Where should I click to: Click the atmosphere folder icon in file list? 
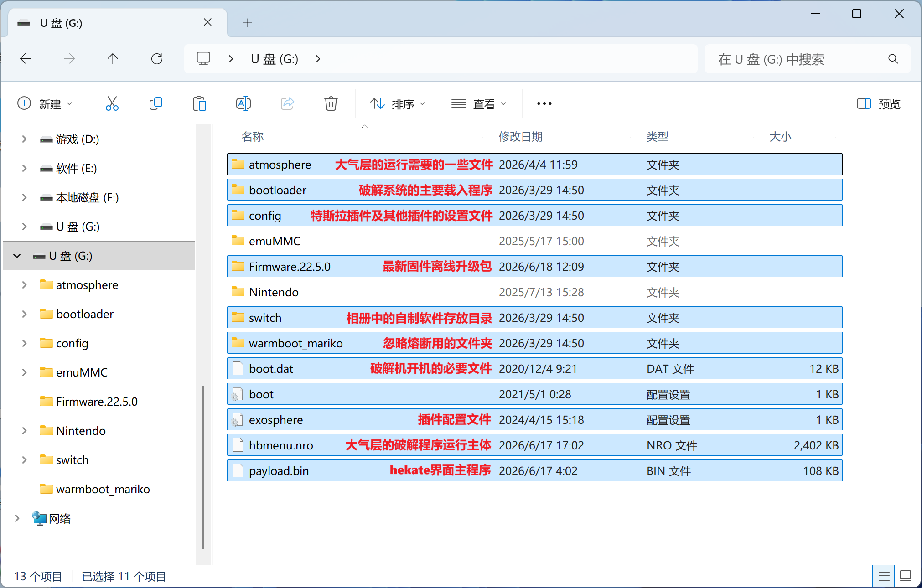pyautogui.click(x=238, y=164)
